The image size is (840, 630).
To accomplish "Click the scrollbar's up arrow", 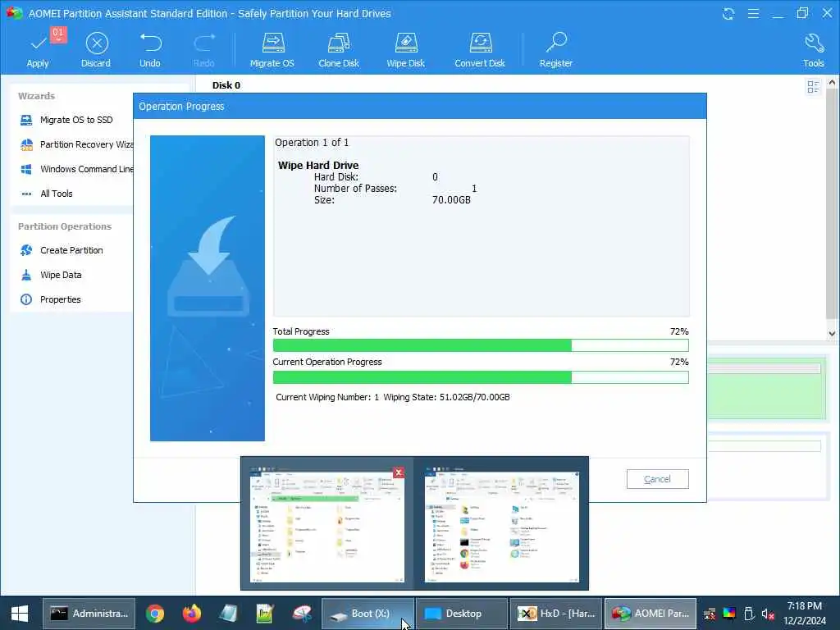I will 832,83.
